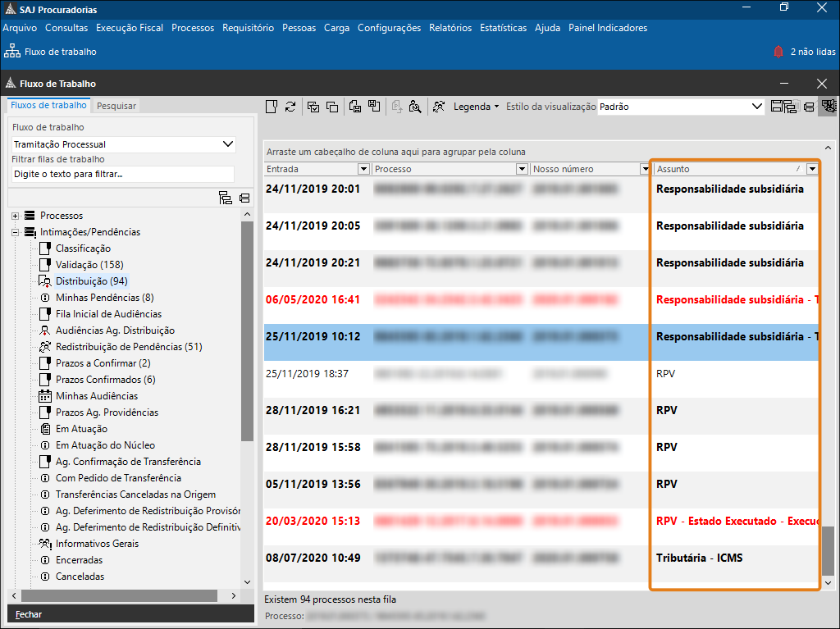
Task: Select the Validação (158) queue
Action: 89,265
